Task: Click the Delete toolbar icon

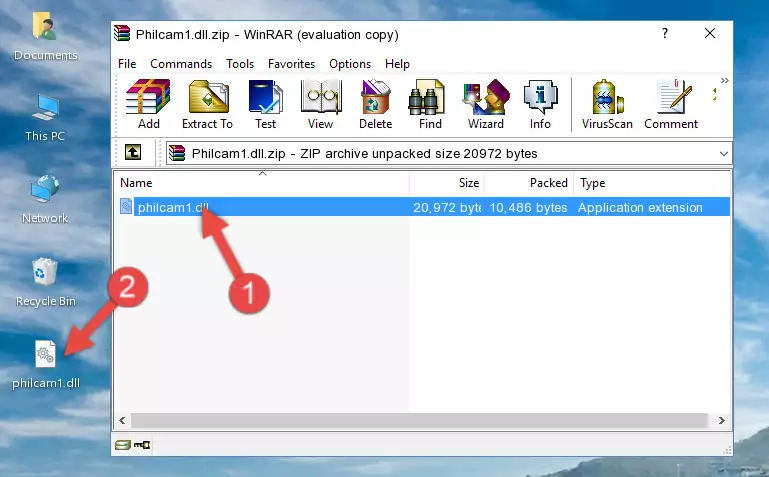Action: click(376, 104)
